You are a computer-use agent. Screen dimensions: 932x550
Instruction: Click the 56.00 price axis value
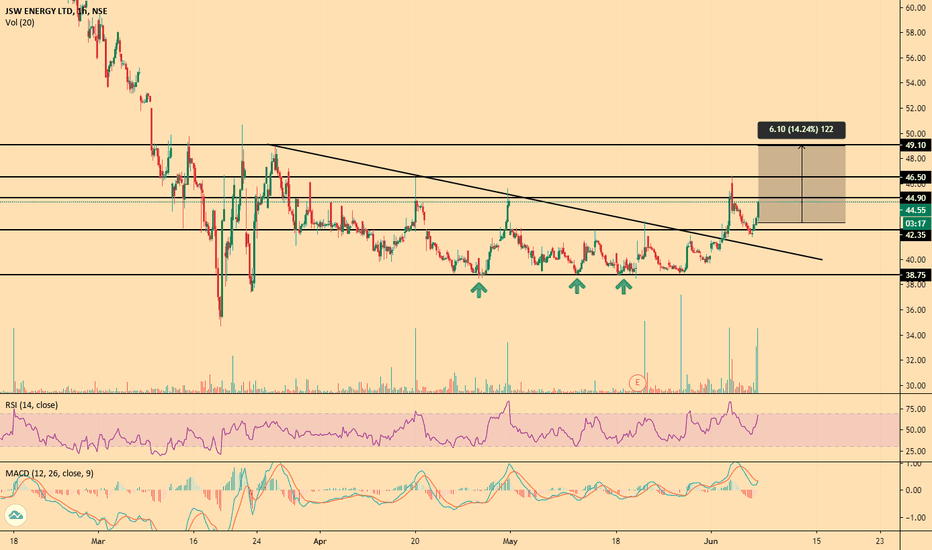[915, 58]
